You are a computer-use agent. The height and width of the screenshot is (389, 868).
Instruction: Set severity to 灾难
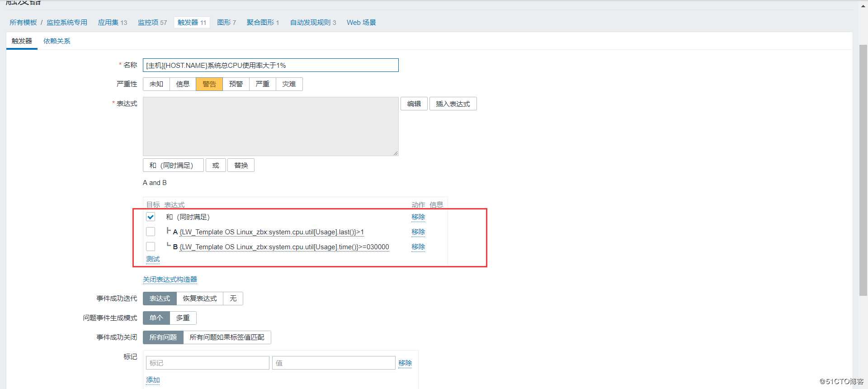(x=289, y=84)
